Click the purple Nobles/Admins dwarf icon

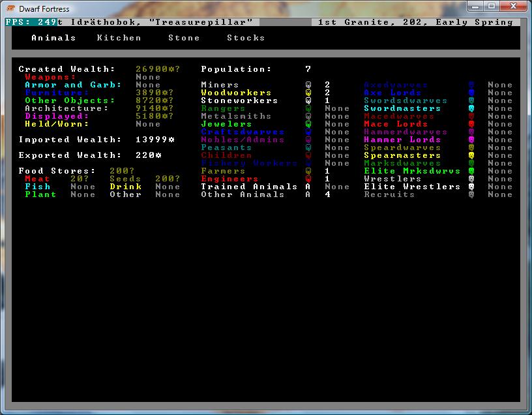[308, 140]
